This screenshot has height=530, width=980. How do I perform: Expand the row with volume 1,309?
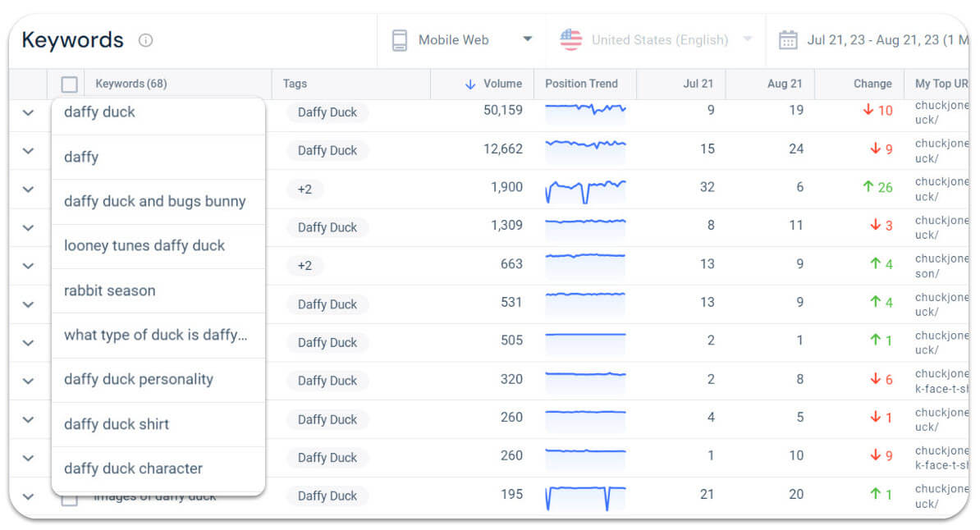[x=28, y=228]
